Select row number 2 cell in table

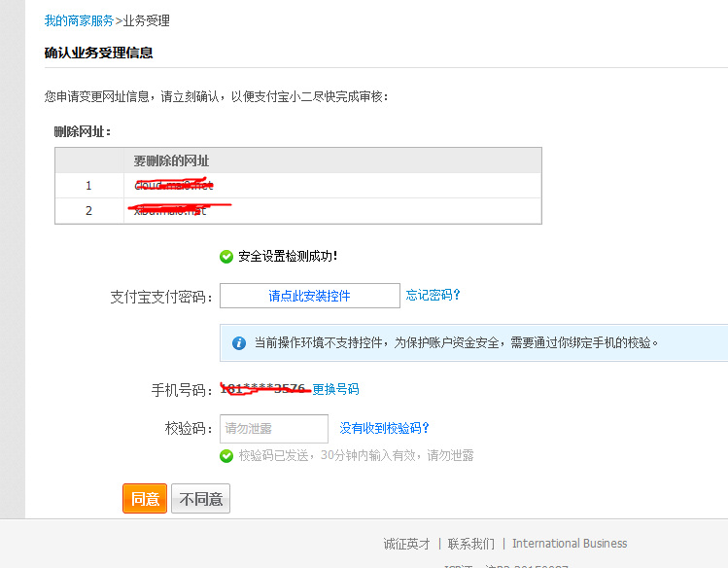(89, 211)
